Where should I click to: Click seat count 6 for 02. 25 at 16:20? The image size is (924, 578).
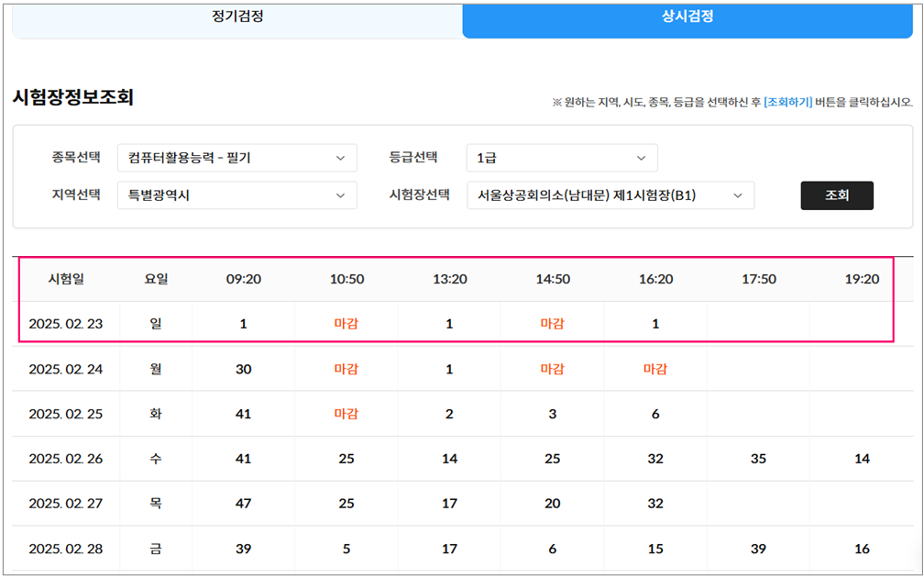pyautogui.click(x=655, y=414)
